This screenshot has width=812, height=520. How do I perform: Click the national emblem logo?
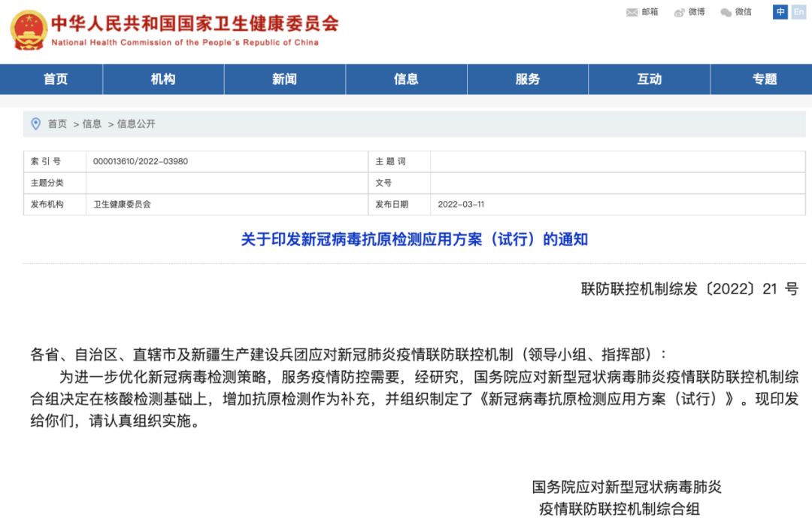point(28,29)
